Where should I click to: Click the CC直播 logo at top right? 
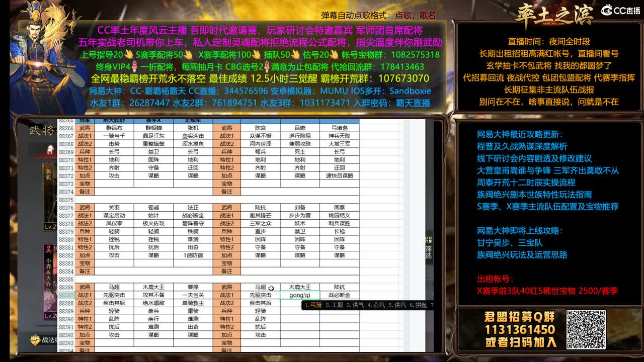(x=620, y=11)
